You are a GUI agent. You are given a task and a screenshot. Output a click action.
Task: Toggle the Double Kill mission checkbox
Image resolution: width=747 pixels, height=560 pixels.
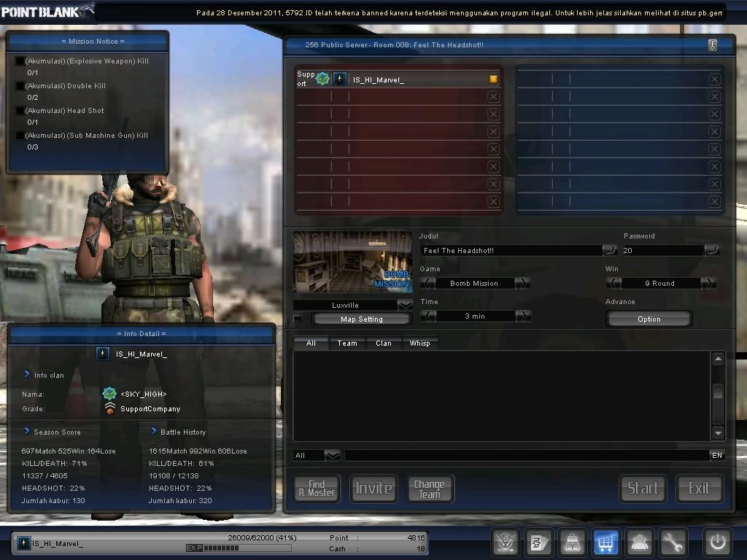(x=20, y=86)
